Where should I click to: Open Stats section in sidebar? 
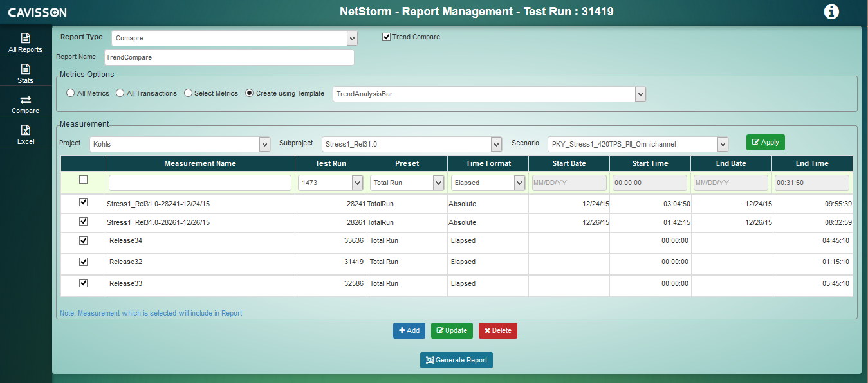coord(26,73)
